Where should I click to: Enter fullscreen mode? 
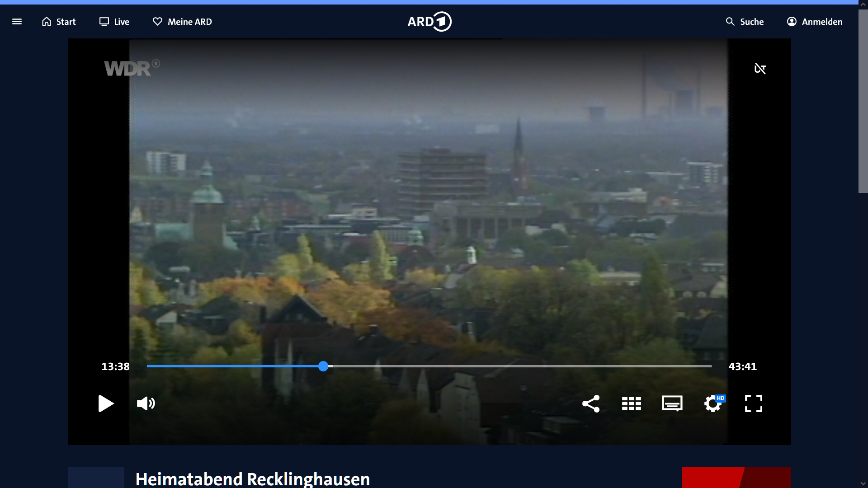point(753,404)
